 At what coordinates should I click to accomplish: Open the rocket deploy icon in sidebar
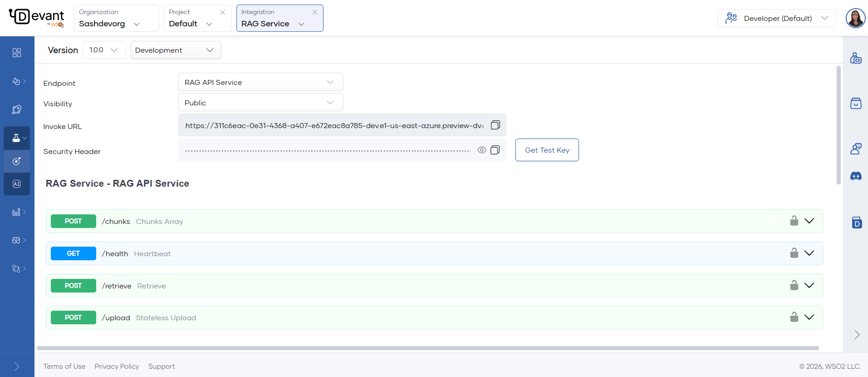(17, 109)
